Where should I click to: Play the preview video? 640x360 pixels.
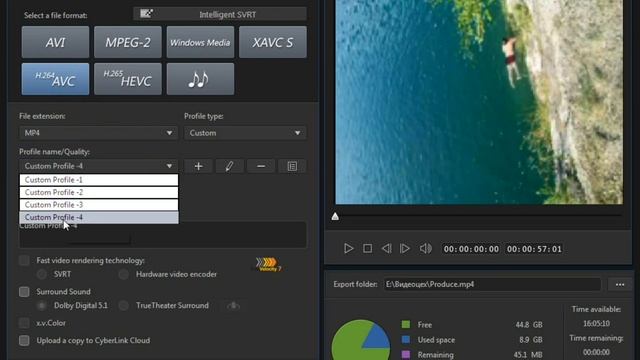coord(348,249)
